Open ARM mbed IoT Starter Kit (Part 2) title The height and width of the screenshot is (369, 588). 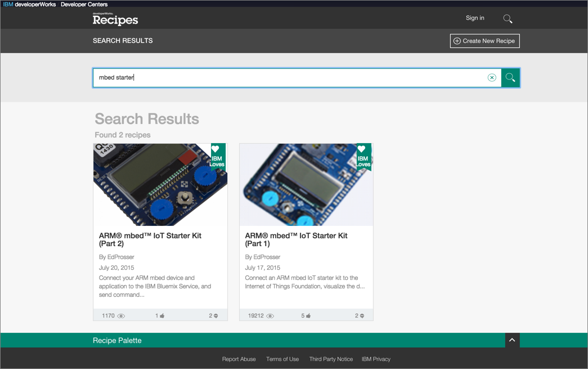coord(150,239)
